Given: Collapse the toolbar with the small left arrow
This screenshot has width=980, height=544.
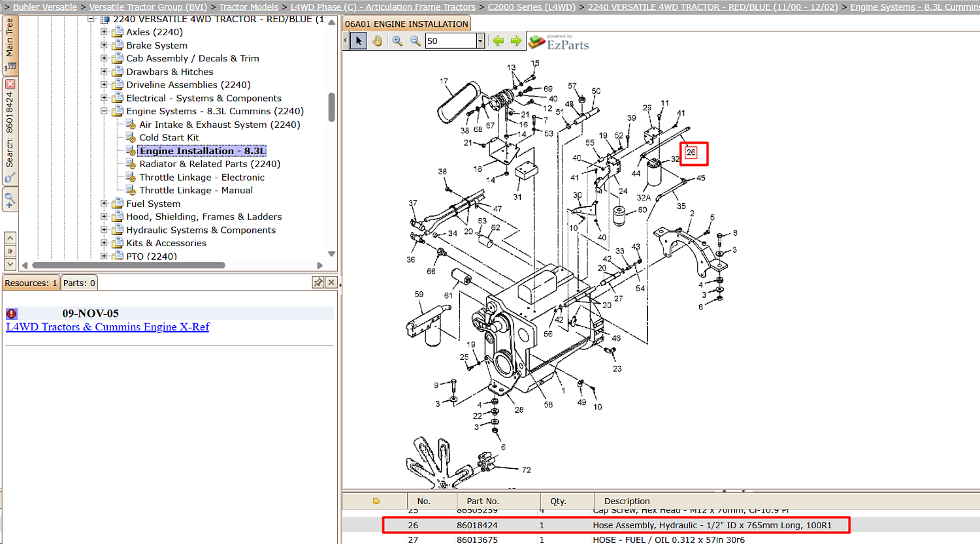Looking at the screenshot, I should [346, 41].
